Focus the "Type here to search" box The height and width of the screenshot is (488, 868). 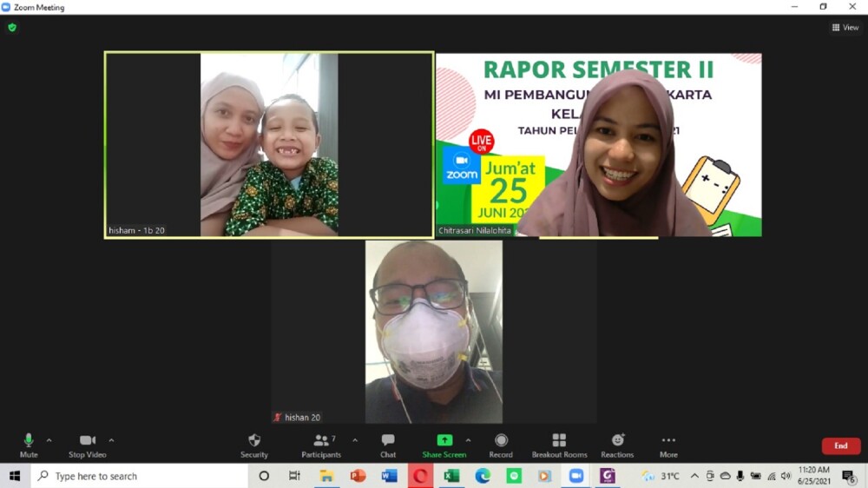click(139, 476)
